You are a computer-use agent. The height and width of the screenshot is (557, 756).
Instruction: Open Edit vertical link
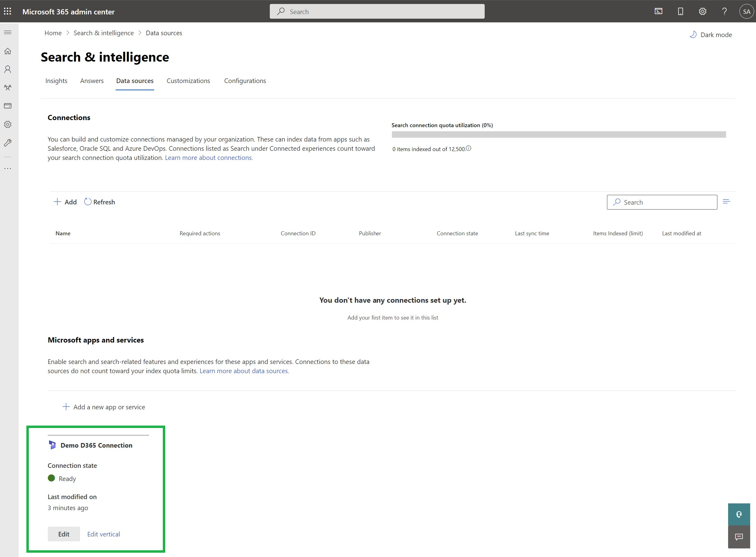pyautogui.click(x=104, y=534)
